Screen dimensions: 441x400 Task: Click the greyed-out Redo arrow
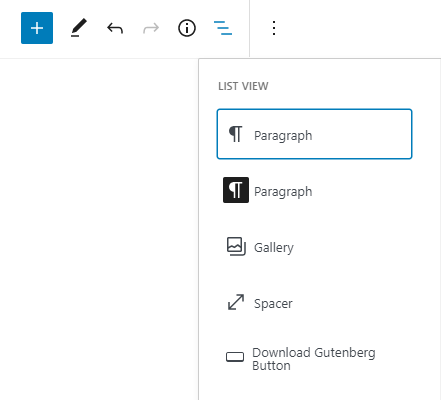coord(151,28)
